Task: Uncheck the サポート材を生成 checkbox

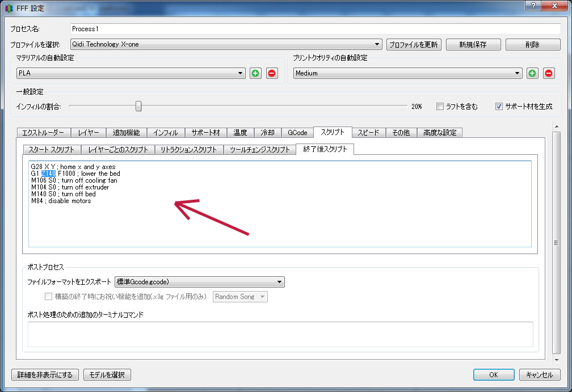Action: [499, 106]
